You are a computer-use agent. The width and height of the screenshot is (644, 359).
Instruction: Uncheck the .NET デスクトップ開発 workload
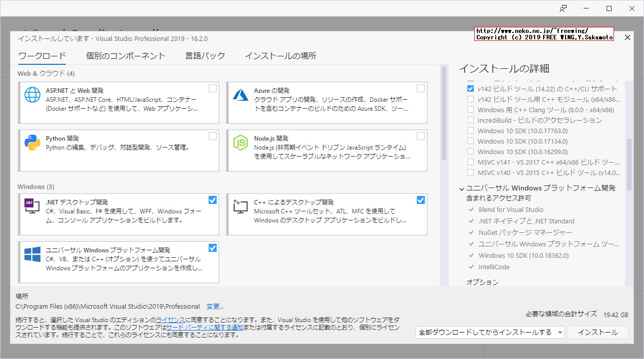(x=213, y=199)
